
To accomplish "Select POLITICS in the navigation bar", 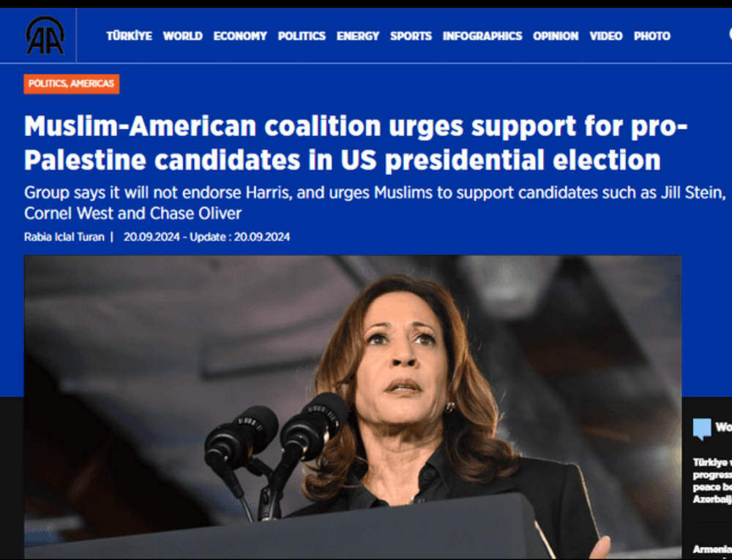I will (x=302, y=36).
